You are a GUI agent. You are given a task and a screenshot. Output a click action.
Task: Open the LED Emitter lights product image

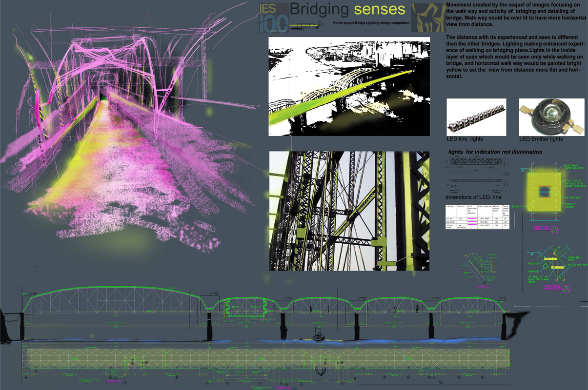pos(550,117)
